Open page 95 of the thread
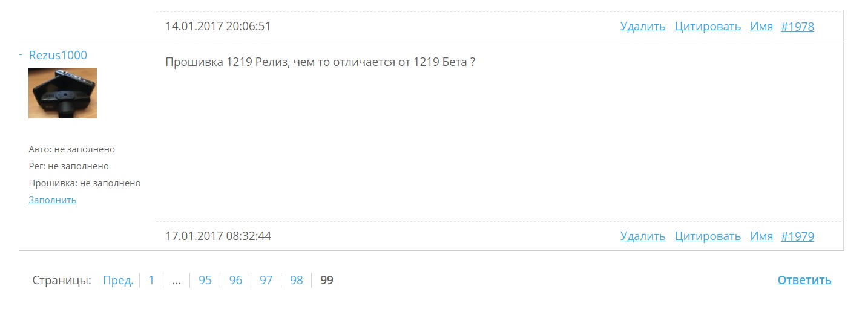 click(205, 281)
